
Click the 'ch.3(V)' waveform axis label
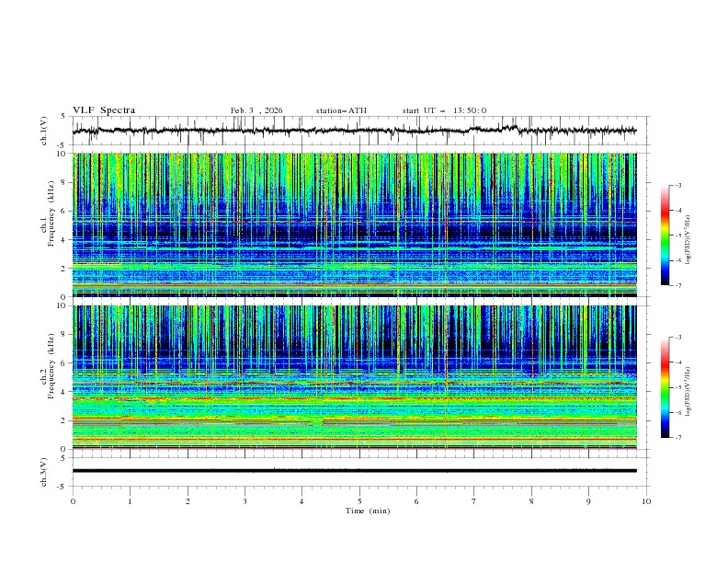(44, 472)
